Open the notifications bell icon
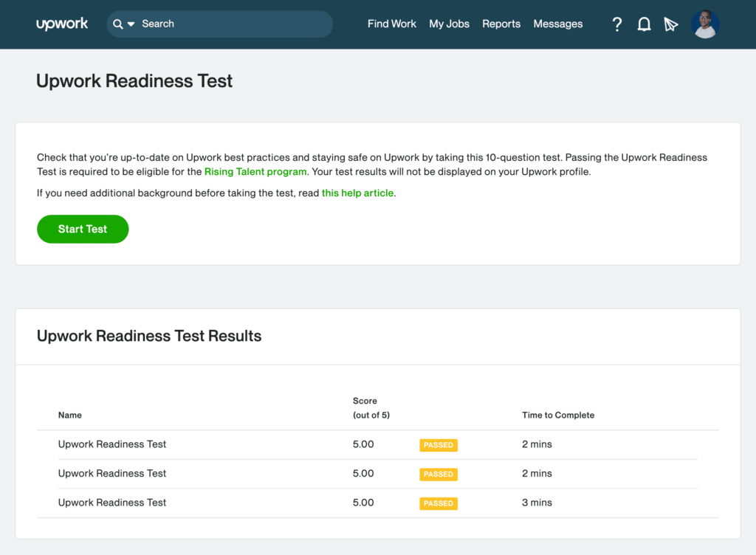The width and height of the screenshot is (756, 555). point(644,24)
